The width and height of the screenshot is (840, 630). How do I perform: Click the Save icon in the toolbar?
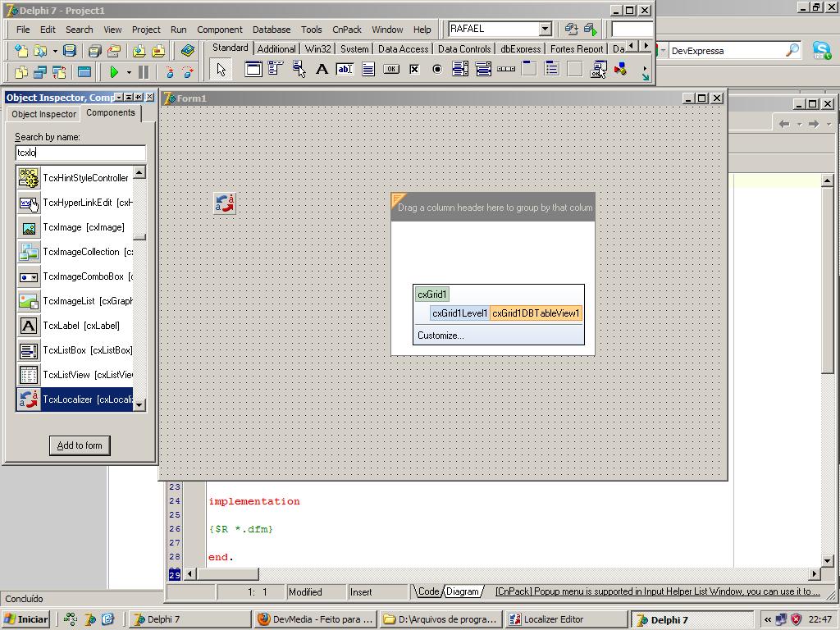click(70, 51)
